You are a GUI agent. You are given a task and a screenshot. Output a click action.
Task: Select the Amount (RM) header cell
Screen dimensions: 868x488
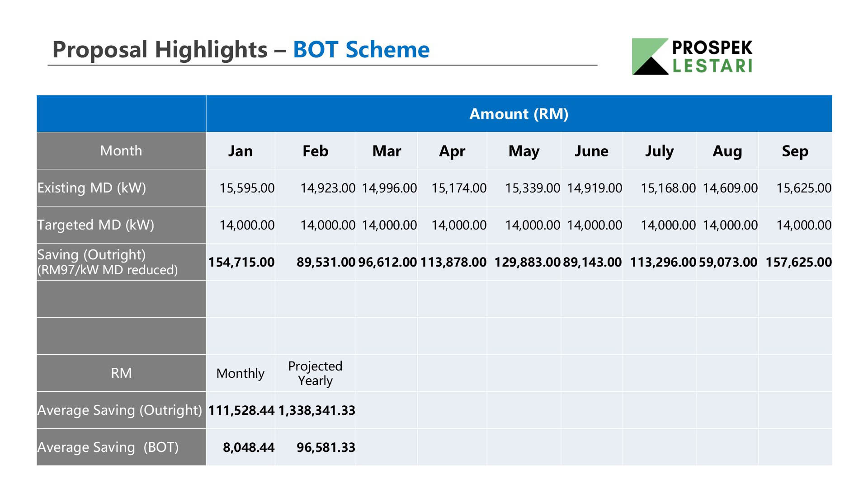click(x=519, y=114)
